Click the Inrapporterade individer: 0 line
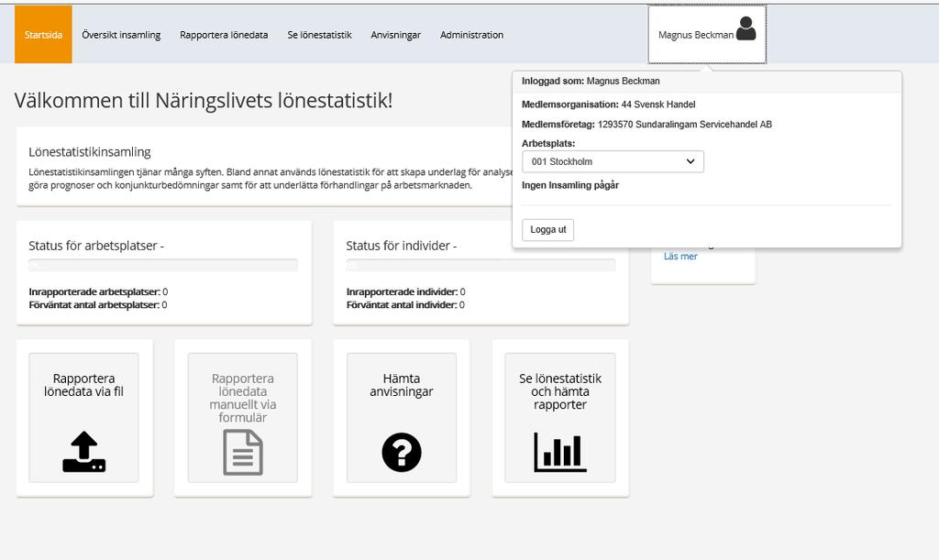Viewport: 939px width, 560px height. click(405, 292)
